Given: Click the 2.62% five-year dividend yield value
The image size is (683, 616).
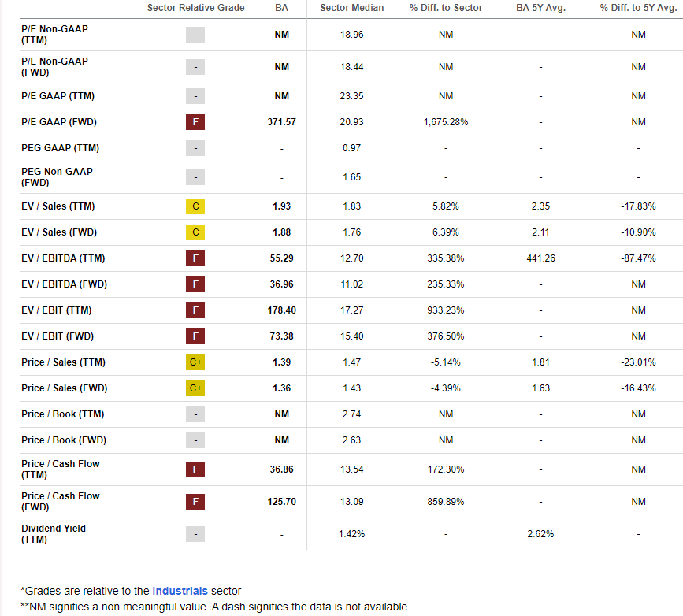Looking at the screenshot, I should pos(540,533).
